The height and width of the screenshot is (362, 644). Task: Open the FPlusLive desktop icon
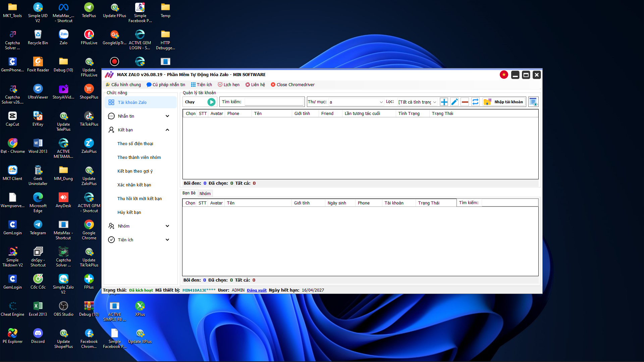tap(89, 37)
